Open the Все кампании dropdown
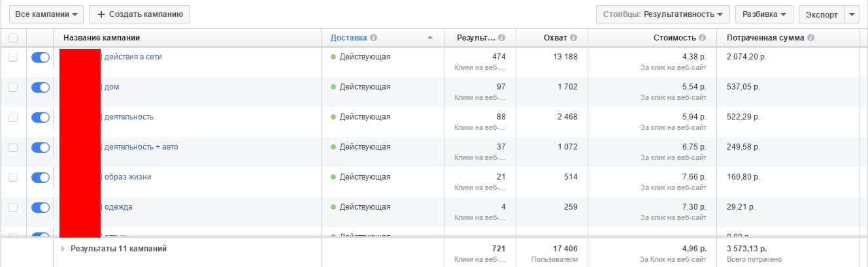This screenshot has height=267, width=868. coord(46,14)
